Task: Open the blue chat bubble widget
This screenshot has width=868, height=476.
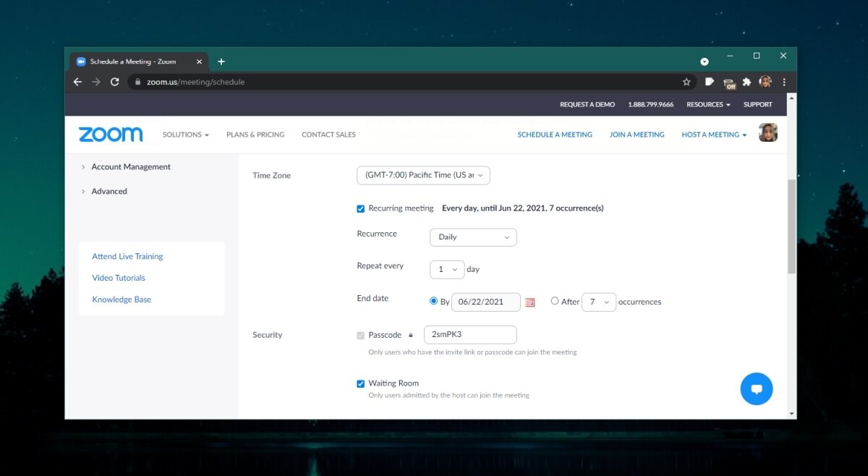Action: (x=757, y=389)
